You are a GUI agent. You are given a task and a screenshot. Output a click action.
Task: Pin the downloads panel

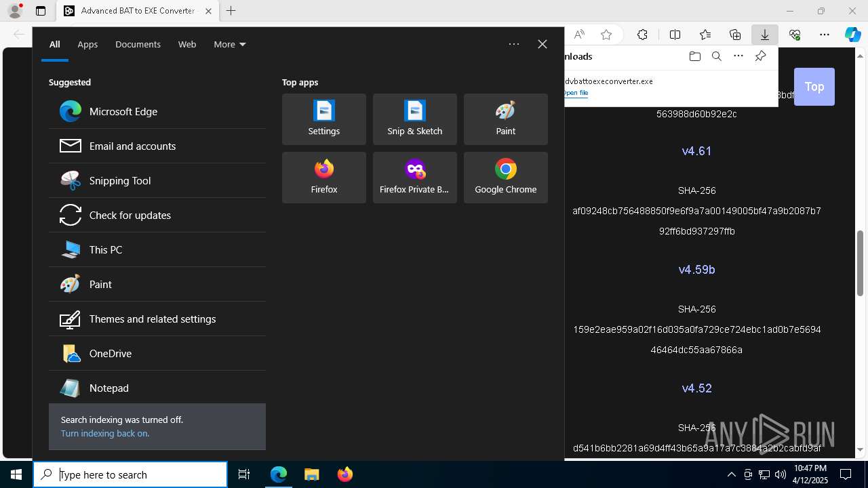pos(760,56)
